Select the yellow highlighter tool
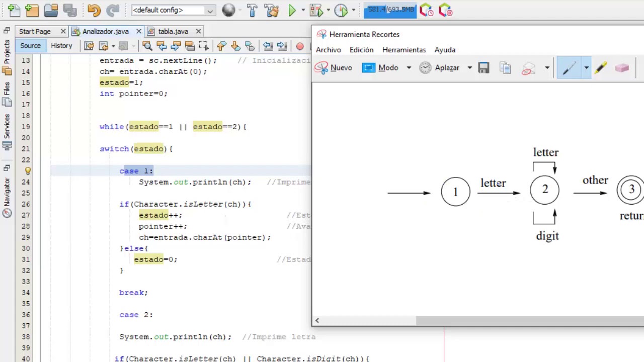This screenshot has width=644, height=362. pyautogui.click(x=601, y=68)
